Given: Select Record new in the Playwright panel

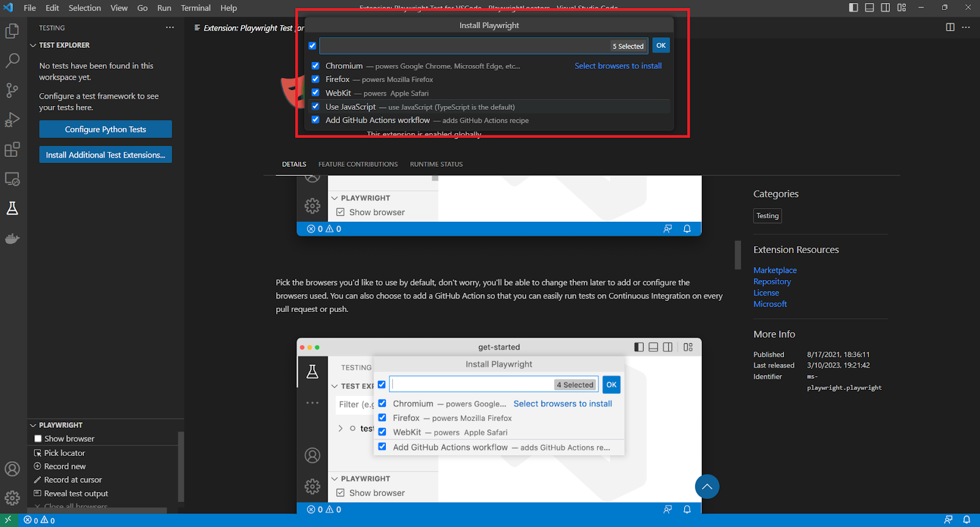Looking at the screenshot, I should coord(64,466).
